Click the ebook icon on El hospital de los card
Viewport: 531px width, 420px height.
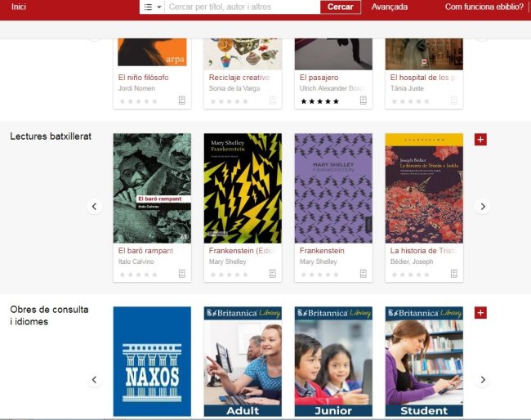coord(454,101)
